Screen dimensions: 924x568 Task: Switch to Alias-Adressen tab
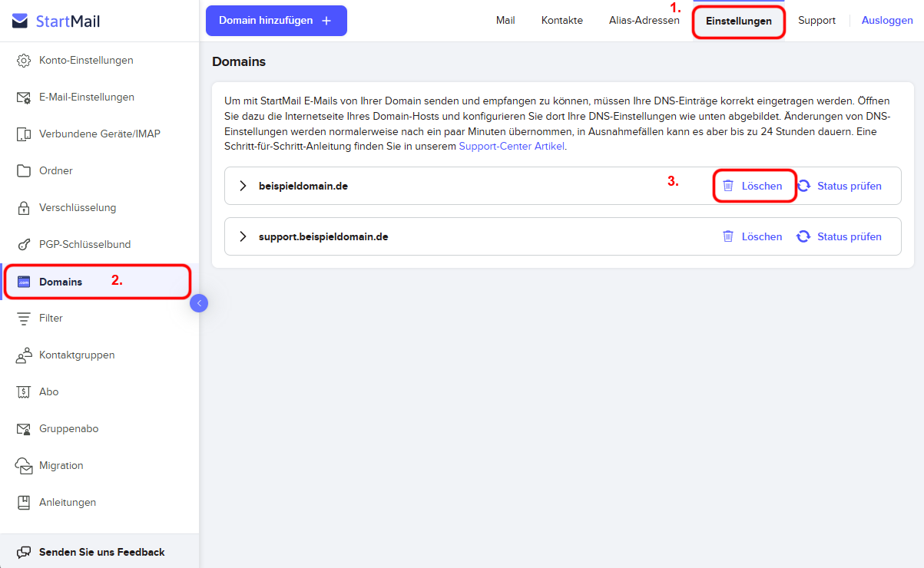[x=644, y=21]
